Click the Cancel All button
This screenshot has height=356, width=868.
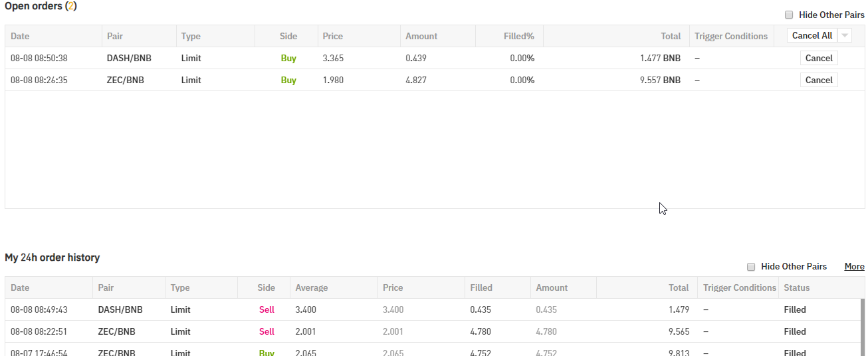(812, 36)
